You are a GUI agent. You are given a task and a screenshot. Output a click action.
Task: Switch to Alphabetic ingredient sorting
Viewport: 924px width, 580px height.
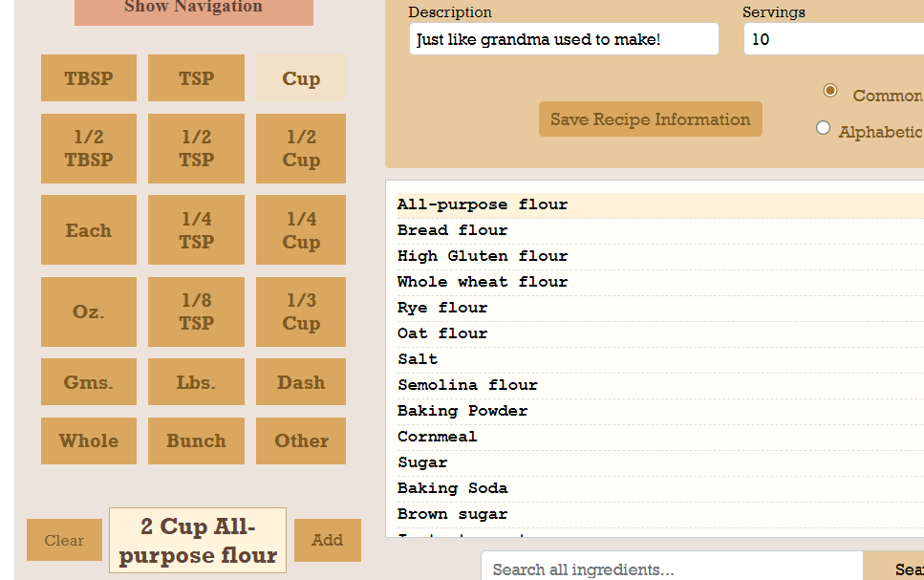coord(823,127)
